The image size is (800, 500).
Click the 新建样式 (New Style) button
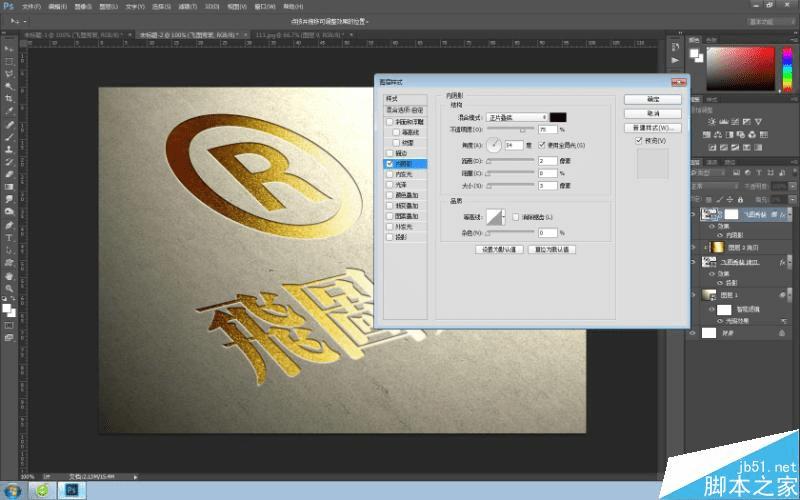(x=652, y=128)
